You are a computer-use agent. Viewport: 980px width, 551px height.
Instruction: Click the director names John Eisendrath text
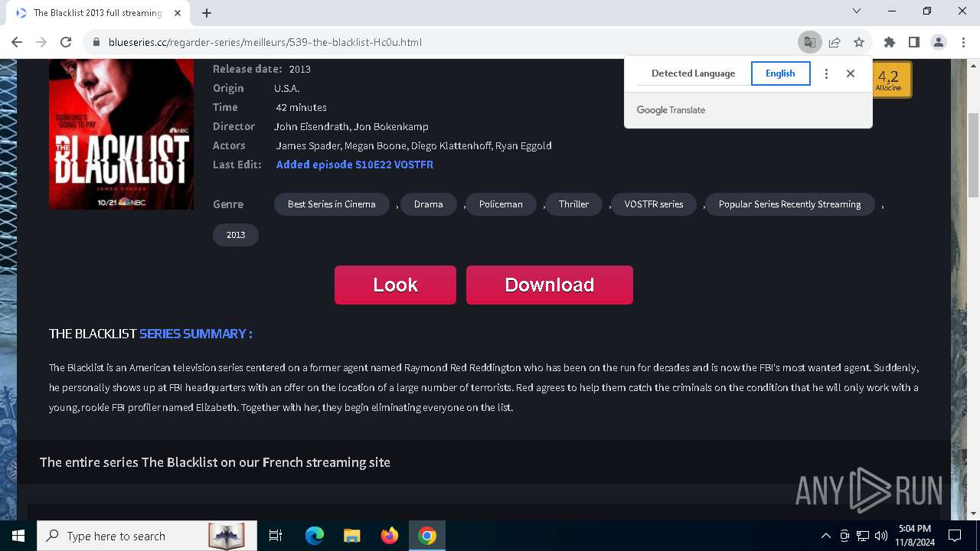tap(351, 126)
